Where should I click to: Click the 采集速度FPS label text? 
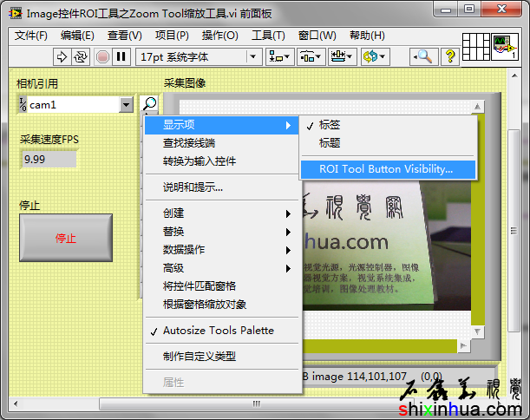[49, 140]
